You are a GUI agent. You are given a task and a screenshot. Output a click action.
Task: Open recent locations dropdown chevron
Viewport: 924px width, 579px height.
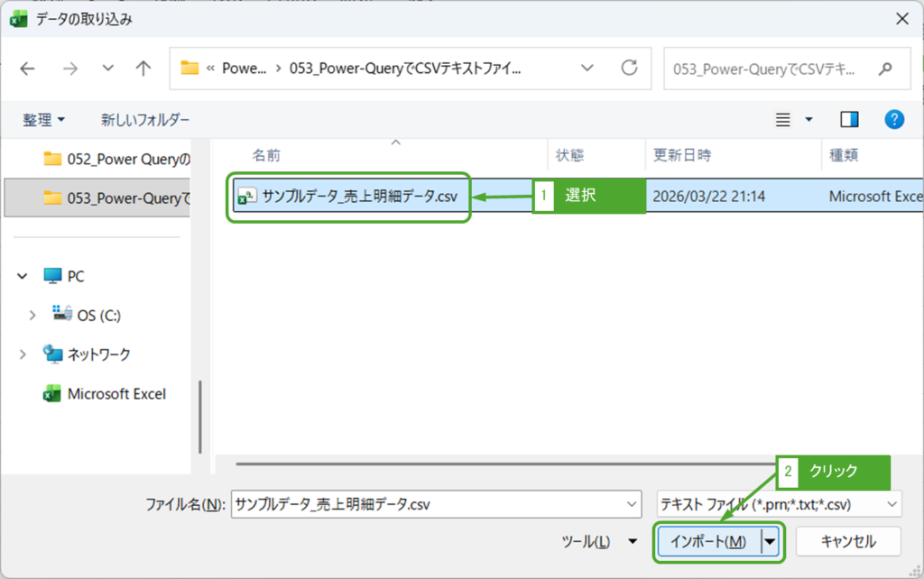tap(108, 69)
